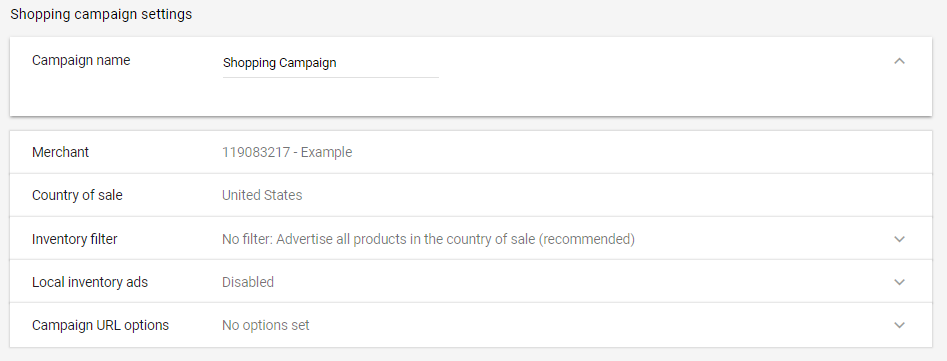Focus the Shopping Campaign name text field
The height and width of the screenshot is (361, 947).
(330, 63)
